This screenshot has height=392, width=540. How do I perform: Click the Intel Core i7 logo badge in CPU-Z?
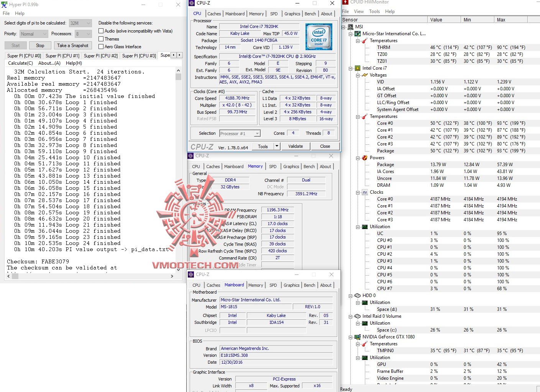[x=319, y=36]
